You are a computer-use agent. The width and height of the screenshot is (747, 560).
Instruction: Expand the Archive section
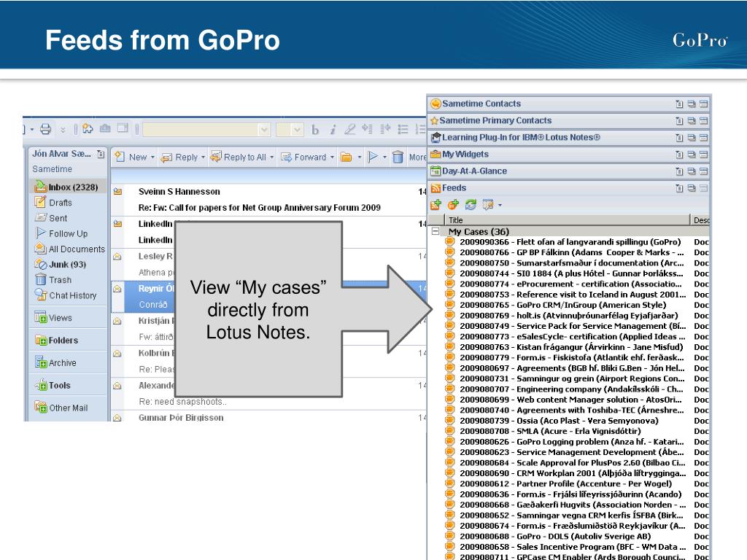tap(55, 362)
